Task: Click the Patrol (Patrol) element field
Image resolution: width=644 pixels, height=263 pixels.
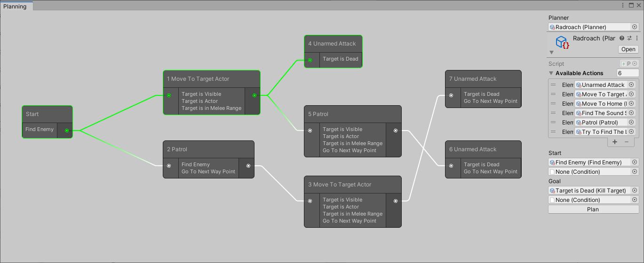Action: tap(605, 123)
